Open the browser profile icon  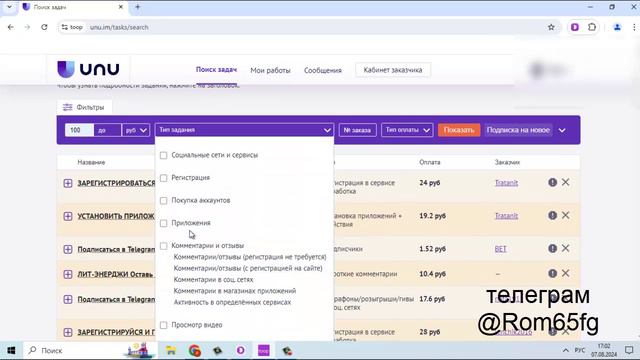coord(617,27)
